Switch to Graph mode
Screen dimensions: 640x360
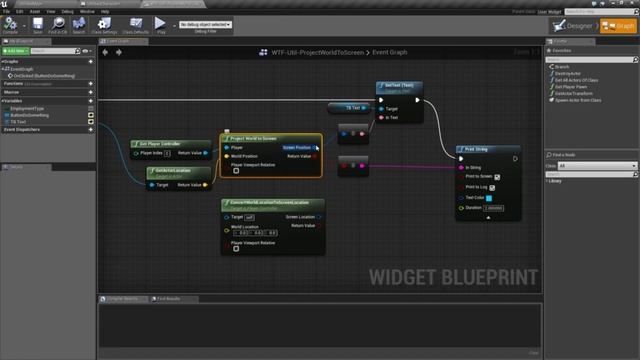(618, 26)
